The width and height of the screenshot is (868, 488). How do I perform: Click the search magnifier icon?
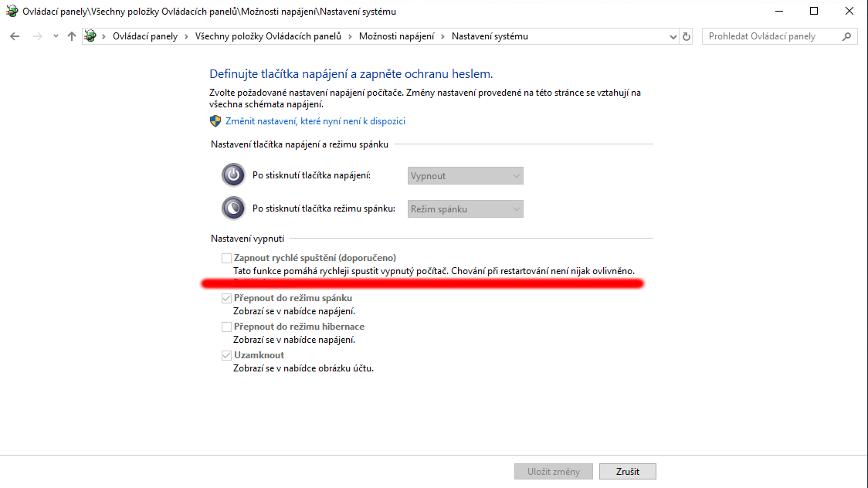[847, 36]
